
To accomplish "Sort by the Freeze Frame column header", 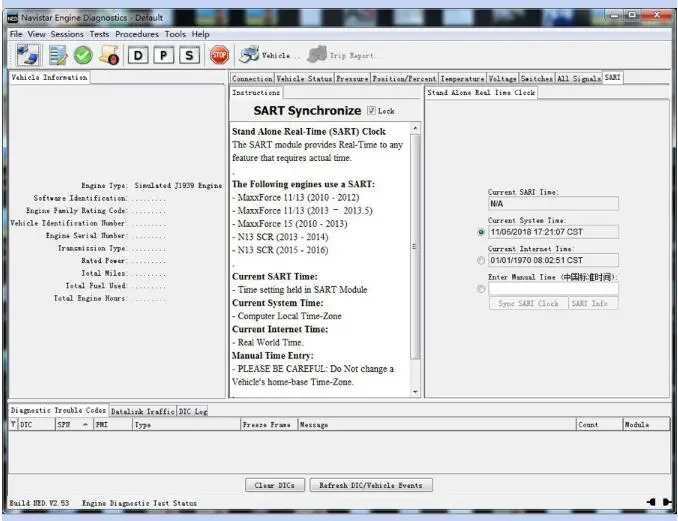I will point(269,425).
